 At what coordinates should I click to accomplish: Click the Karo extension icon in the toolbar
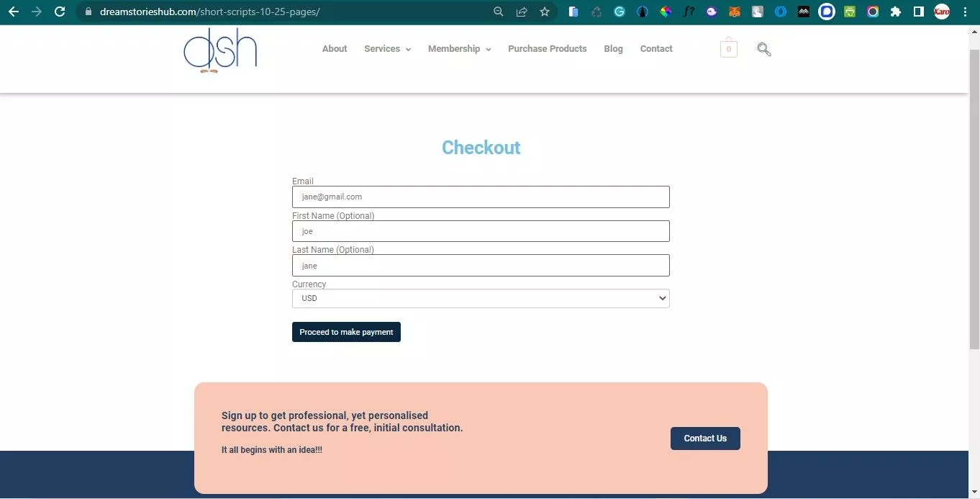tap(942, 12)
